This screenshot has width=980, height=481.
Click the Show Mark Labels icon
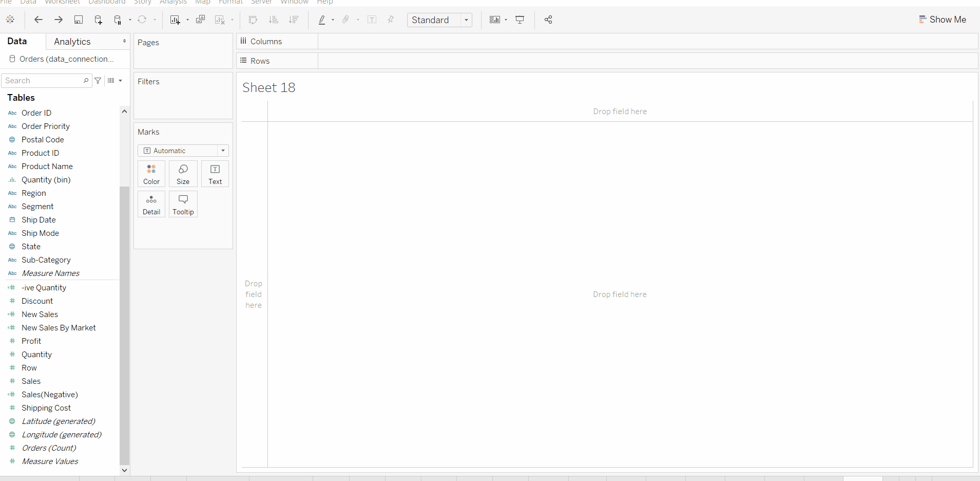372,20
